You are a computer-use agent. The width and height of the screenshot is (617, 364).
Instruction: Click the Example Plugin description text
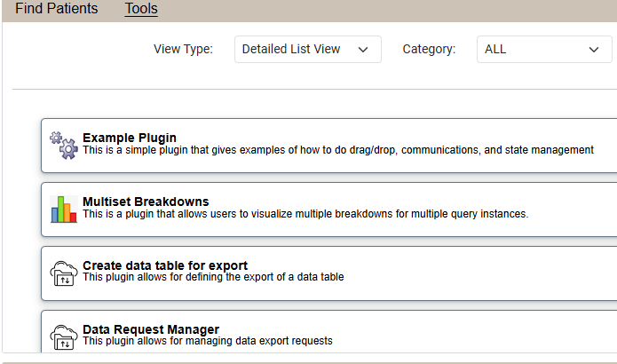(x=337, y=150)
